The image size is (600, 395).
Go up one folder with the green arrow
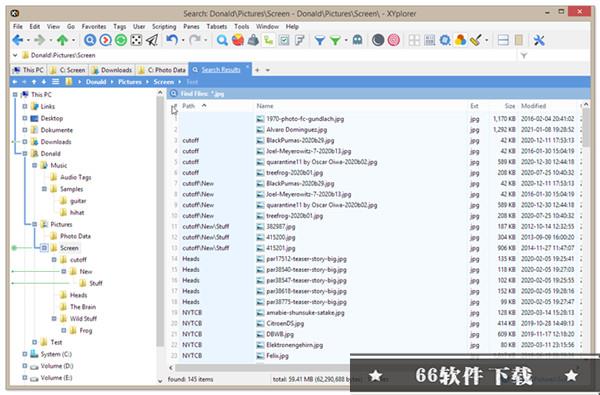click(x=62, y=40)
